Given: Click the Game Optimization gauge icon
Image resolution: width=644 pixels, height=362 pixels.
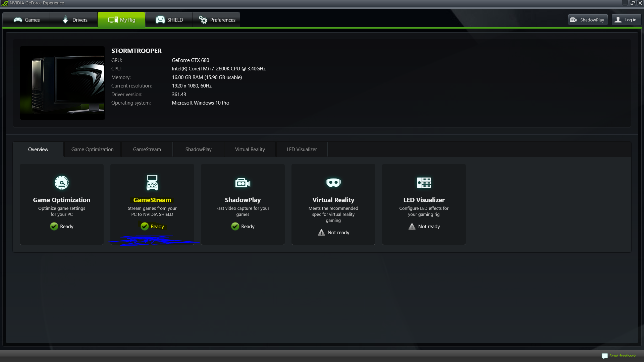Looking at the screenshot, I should (62, 183).
